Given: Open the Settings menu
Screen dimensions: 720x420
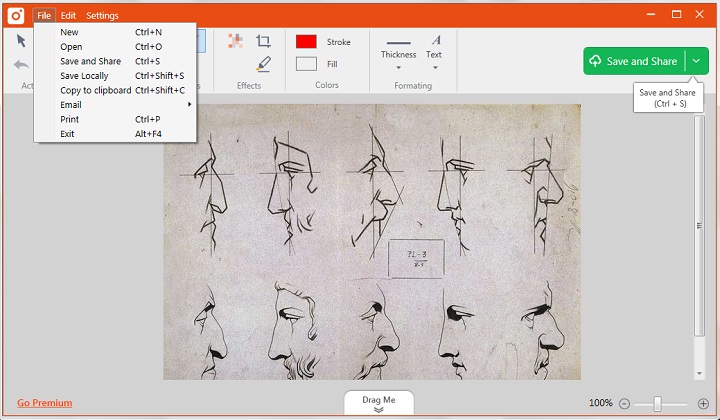Looking at the screenshot, I should pos(102,16).
